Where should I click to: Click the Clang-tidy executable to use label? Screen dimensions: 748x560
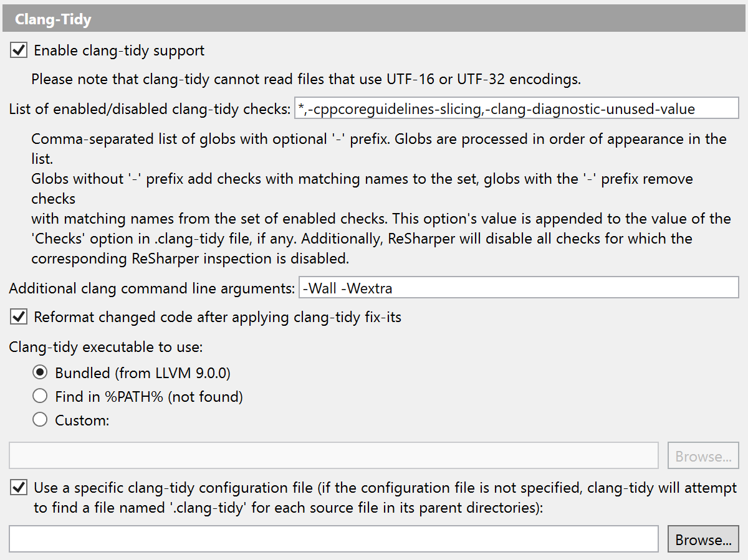click(106, 346)
